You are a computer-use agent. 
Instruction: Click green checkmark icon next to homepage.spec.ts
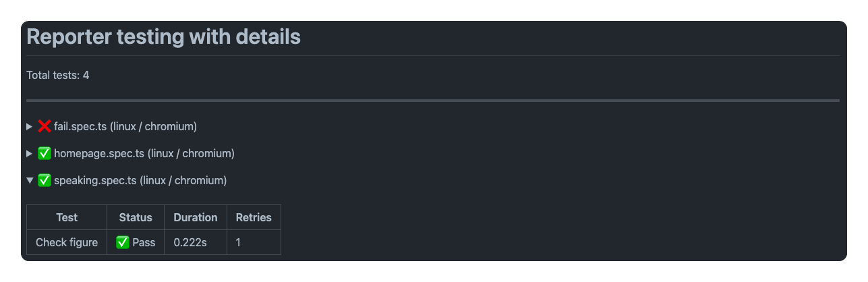point(45,153)
